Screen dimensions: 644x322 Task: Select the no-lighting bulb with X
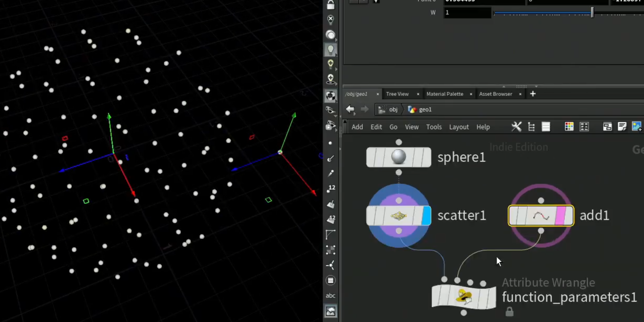pos(331,19)
